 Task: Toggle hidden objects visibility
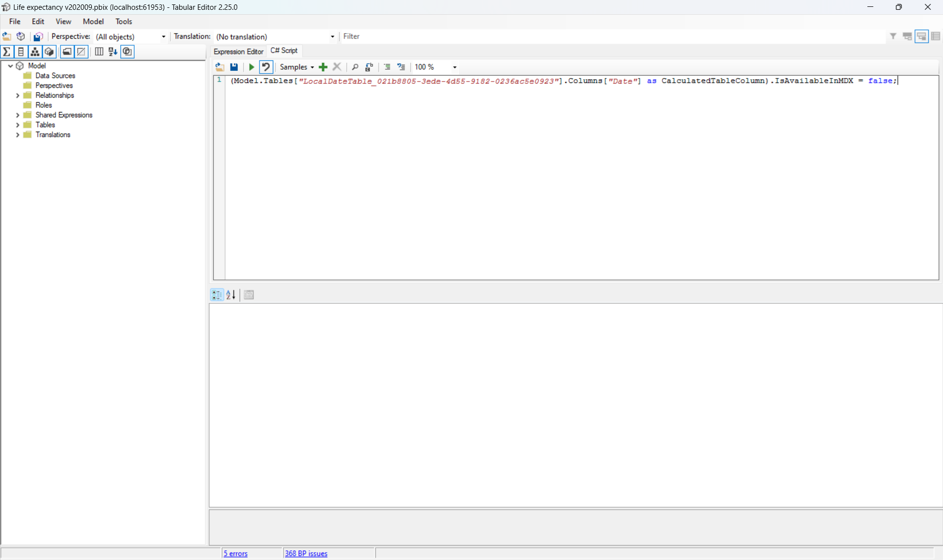tap(81, 52)
